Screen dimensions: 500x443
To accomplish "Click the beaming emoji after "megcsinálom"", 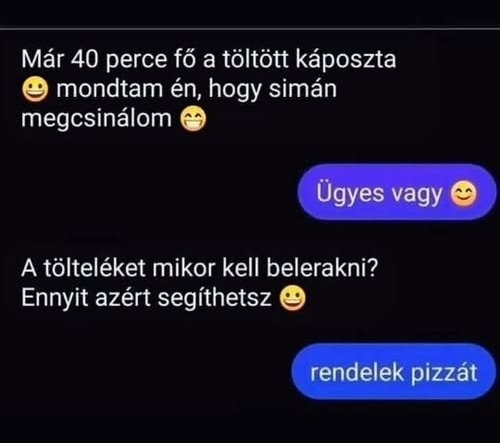I will [193, 119].
